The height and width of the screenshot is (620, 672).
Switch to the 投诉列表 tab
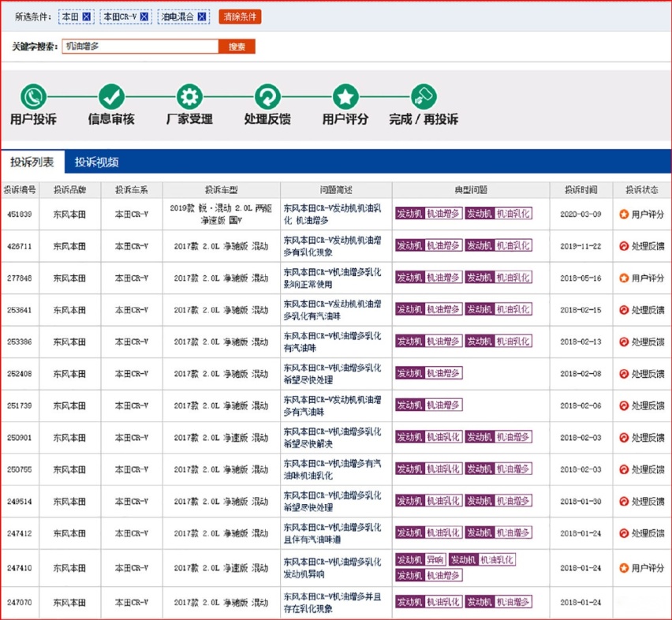click(32, 162)
